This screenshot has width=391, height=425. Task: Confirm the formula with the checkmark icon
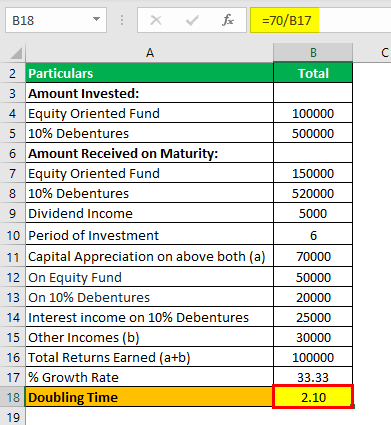(x=192, y=20)
